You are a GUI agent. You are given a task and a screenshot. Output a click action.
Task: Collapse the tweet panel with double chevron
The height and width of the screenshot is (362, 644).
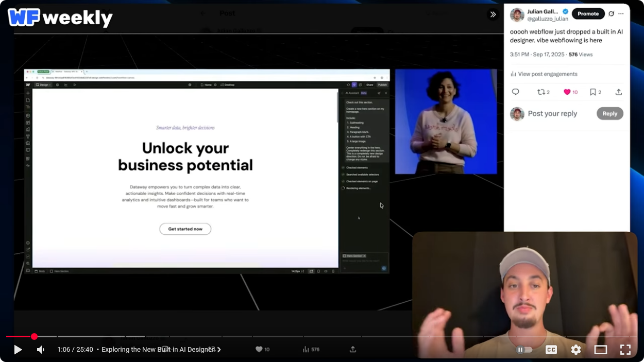tap(493, 14)
